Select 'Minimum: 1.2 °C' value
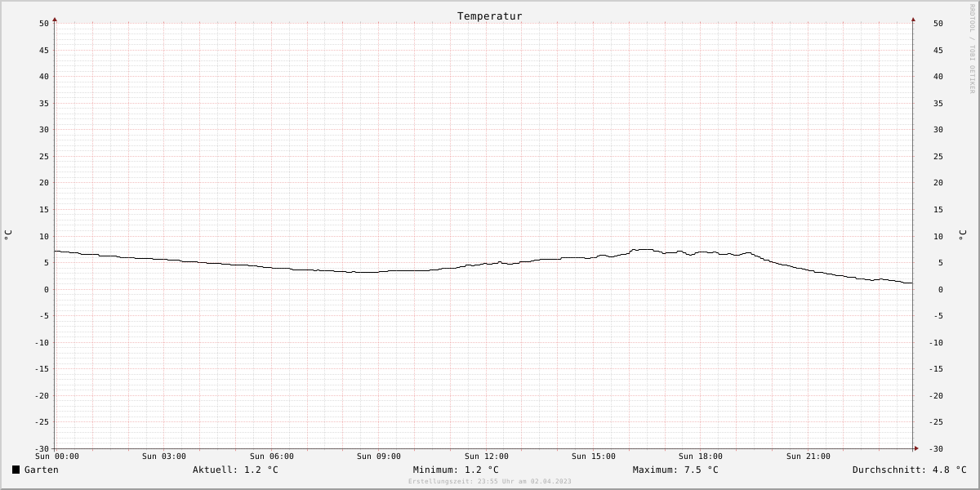 456,470
